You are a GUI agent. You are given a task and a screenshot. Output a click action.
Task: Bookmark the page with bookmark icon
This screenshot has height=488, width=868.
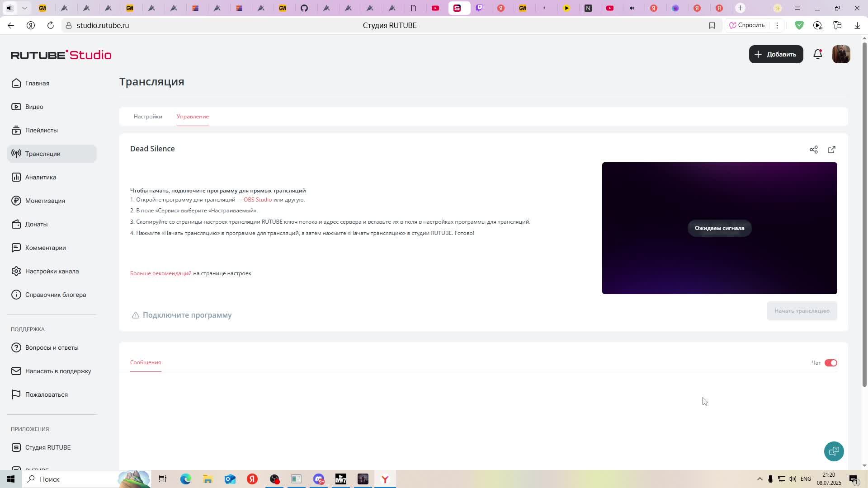tap(712, 25)
